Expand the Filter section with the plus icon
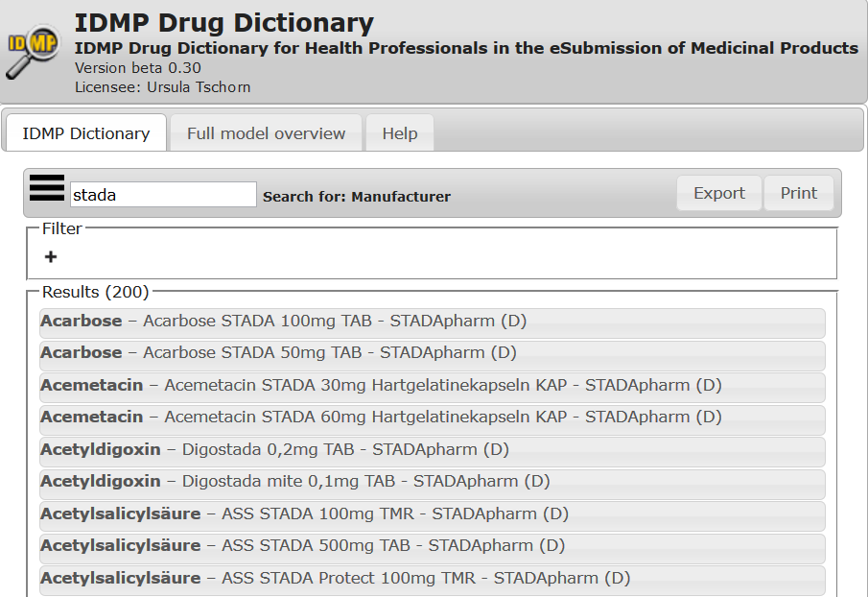The width and height of the screenshot is (868, 597). [x=51, y=257]
